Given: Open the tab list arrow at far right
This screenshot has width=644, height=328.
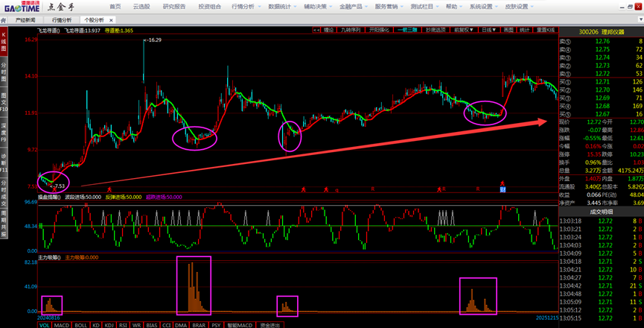Looking at the screenshot, I should [x=640, y=19].
